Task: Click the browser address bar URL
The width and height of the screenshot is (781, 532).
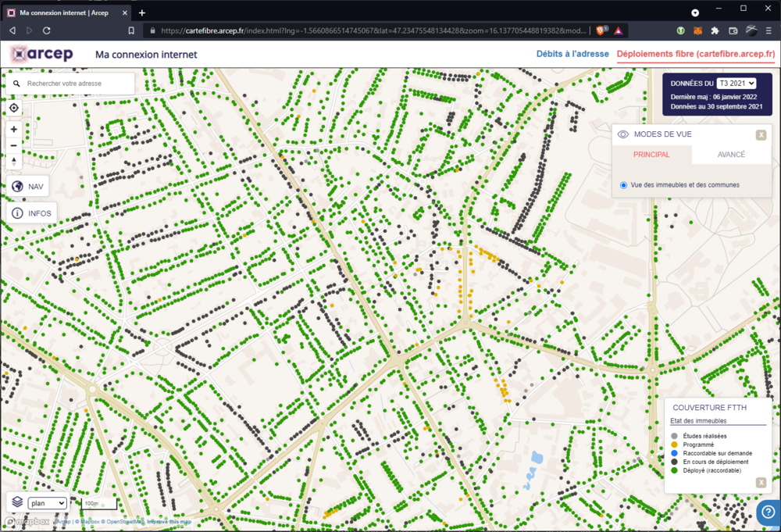Action: pos(373,30)
